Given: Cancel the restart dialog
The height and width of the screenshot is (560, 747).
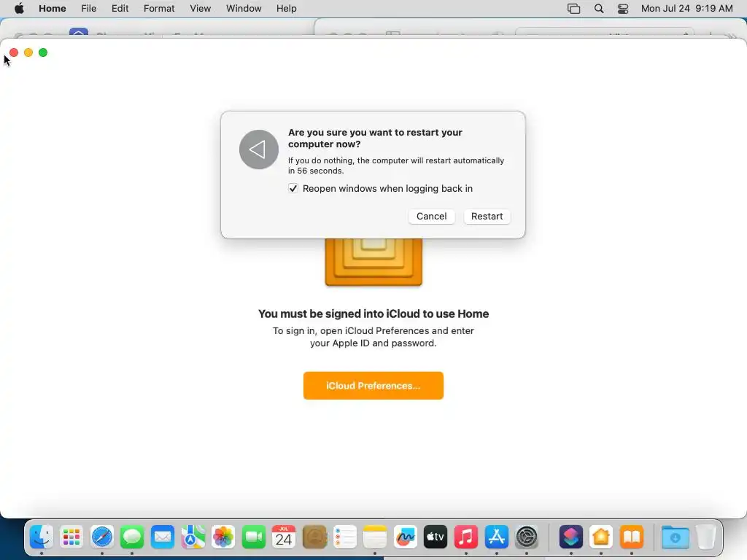Looking at the screenshot, I should (431, 216).
